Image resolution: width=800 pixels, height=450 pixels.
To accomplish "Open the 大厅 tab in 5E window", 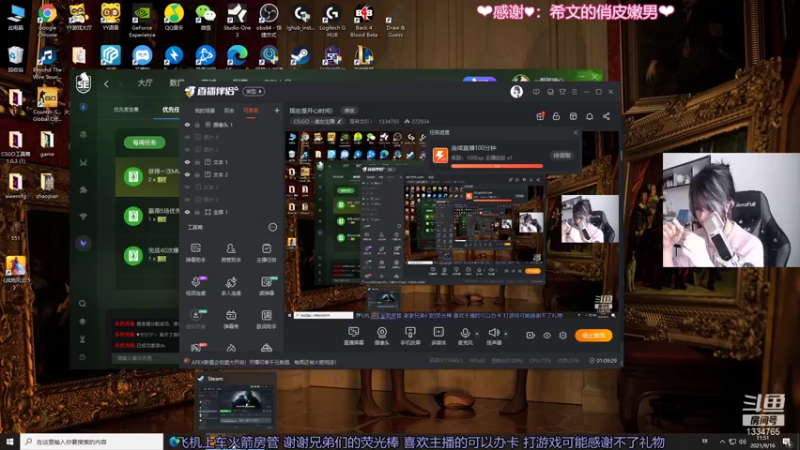I will pyautogui.click(x=145, y=83).
